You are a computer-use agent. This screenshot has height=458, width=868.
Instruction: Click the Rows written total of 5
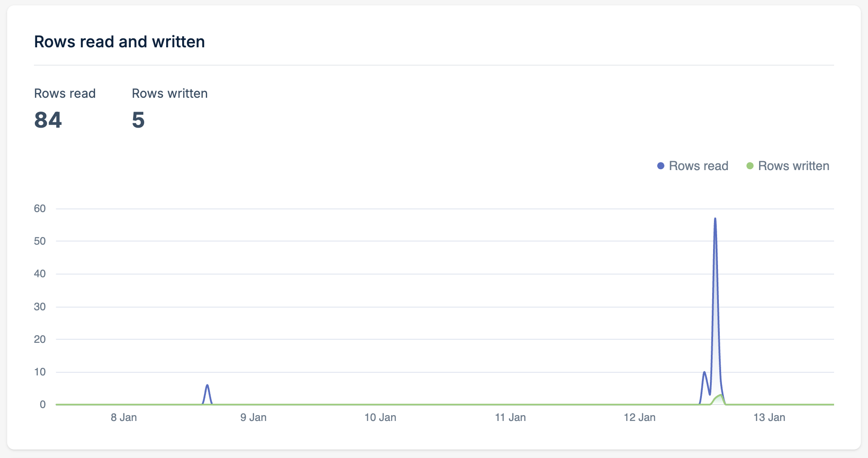click(138, 120)
